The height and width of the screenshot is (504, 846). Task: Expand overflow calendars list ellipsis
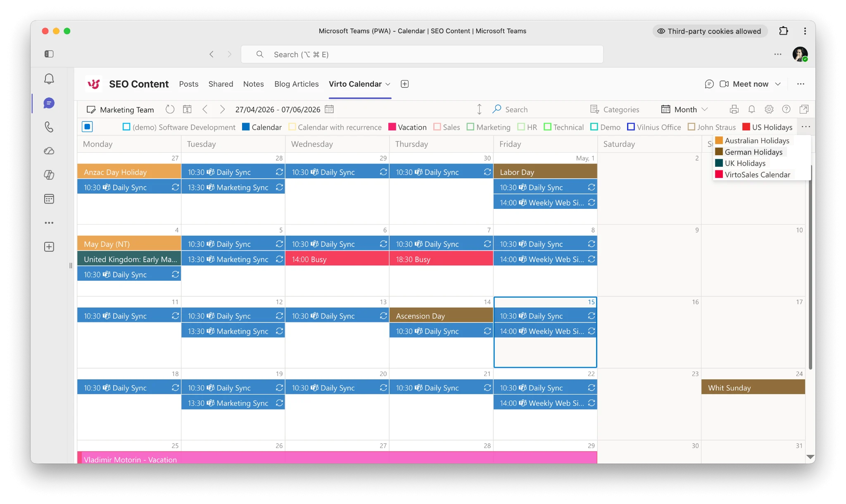tap(806, 127)
